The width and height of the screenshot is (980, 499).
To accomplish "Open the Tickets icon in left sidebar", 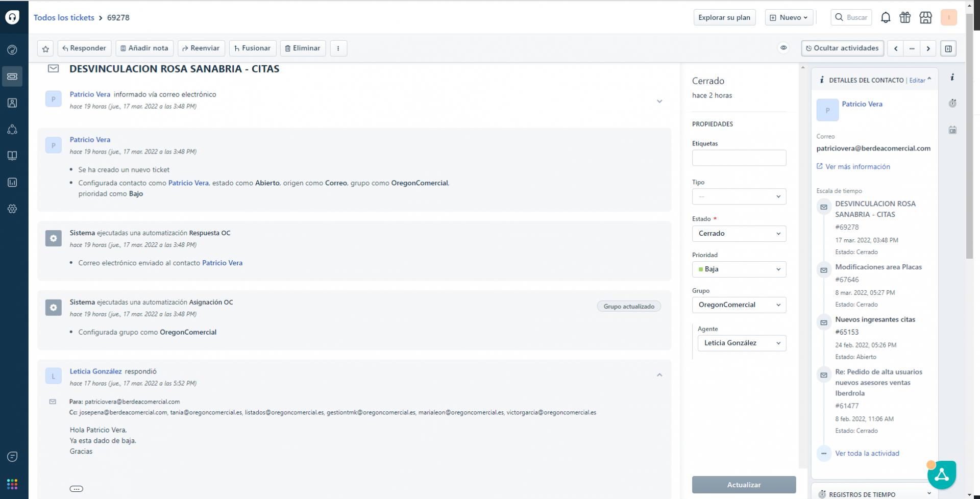I will [x=12, y=76].
